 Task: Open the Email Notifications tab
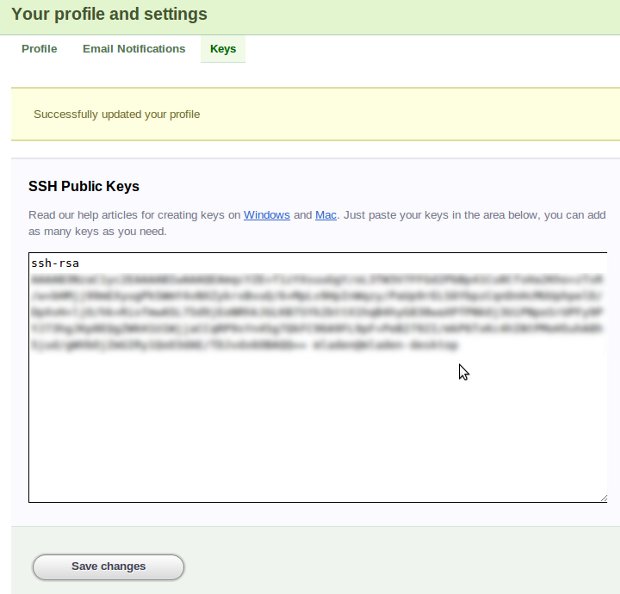pyautogui.click(x=134, y=49)
